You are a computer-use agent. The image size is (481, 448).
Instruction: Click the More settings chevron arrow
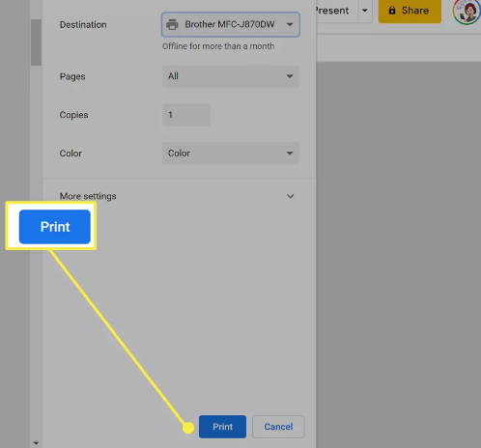291,196
